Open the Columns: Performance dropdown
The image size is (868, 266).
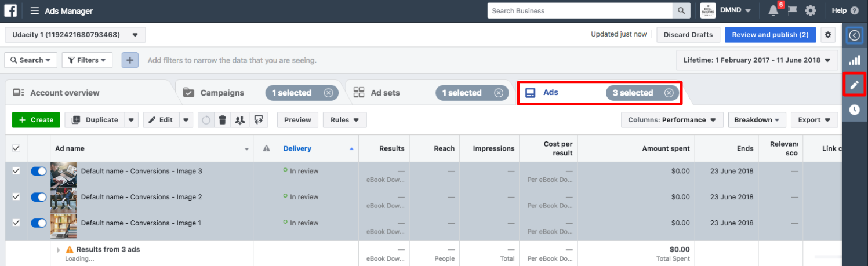[x=671, y=120]
